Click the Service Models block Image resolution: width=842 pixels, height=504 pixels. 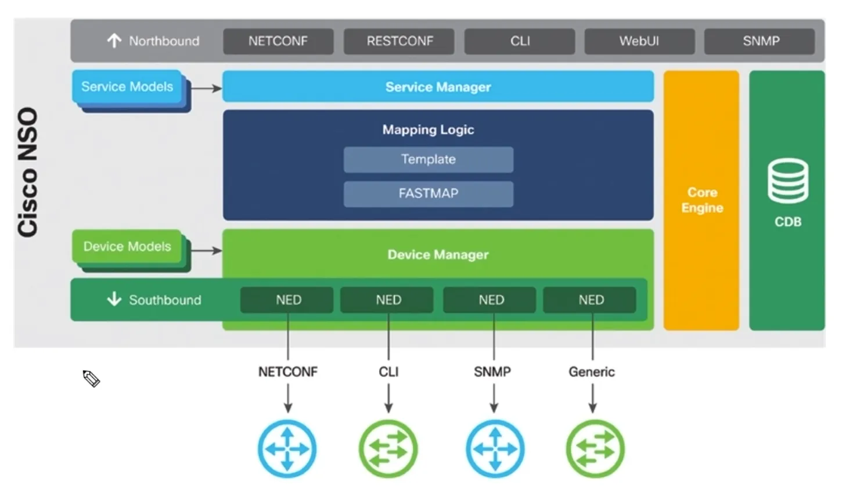[x=127, y=87]
